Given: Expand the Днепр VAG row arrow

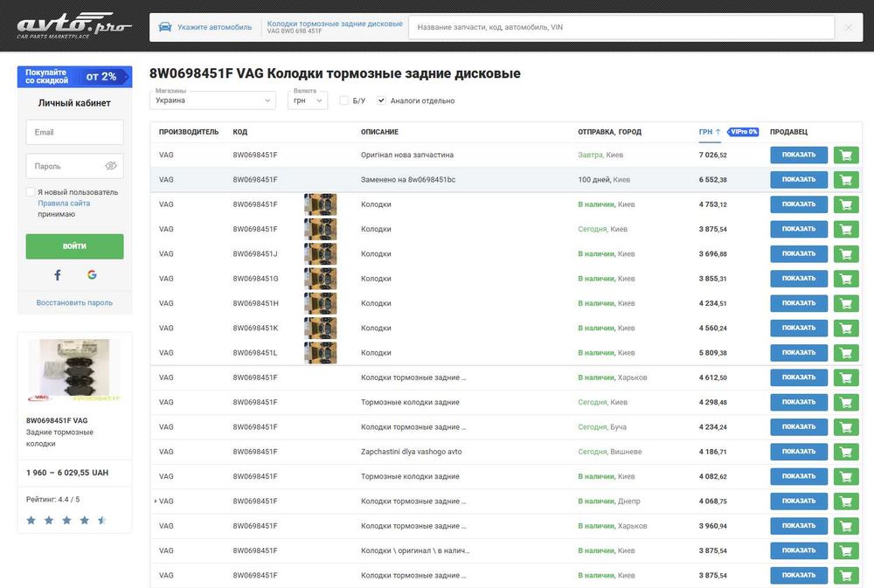Looking at the screenshot, I should pyautogui.click(x=155, y=501).
